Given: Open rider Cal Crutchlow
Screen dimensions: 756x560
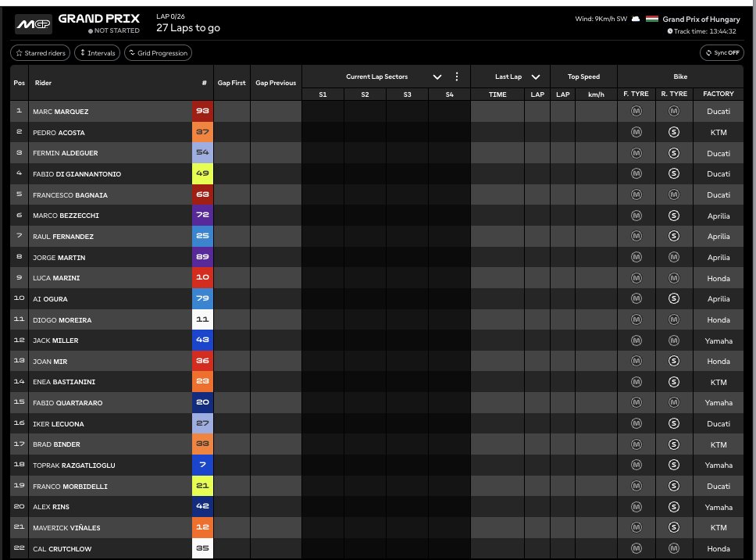Looking at the screenshot, I should click(x=62, y=549).
